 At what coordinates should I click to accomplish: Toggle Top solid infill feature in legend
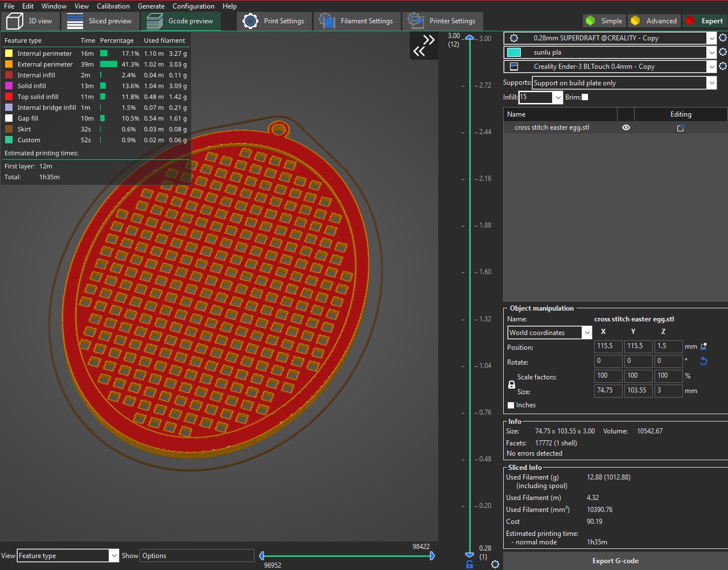pyautogui.click(x=96, y=97)
